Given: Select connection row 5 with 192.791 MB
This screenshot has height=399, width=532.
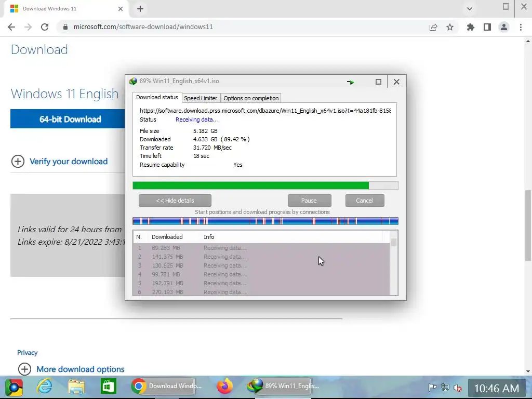Looking at the screenshot, I should coord(261,283).
